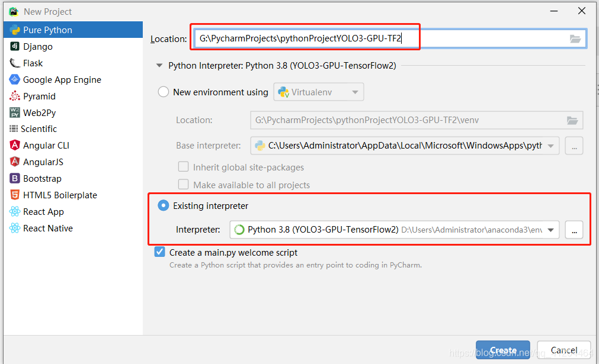Viewport: 599px width, 364px height.
Task: Click the Create button
Action: click(503, 350)
